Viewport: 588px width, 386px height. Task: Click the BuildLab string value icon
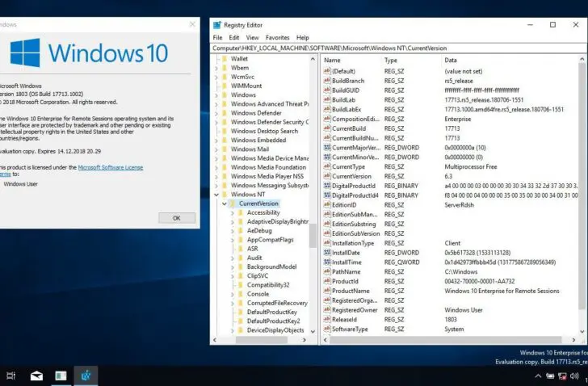click(327, 99)
